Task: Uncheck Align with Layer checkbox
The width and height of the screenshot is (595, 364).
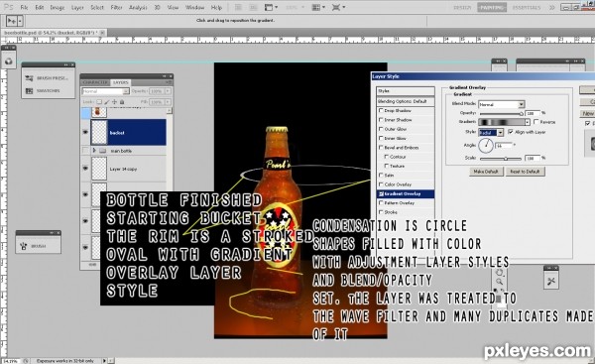Action: pyautogui.click(x=511, y=132)
